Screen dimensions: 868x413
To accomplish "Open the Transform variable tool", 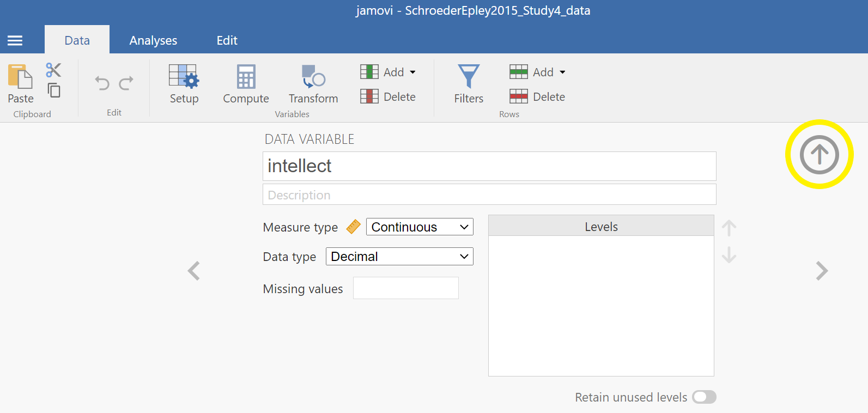I will [313, 83].
